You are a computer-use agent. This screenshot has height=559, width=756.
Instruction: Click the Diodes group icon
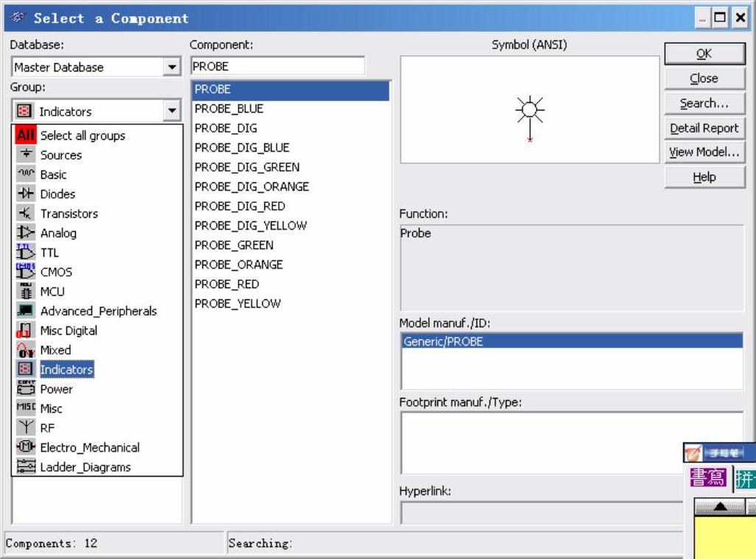click(x=26, y=193)
